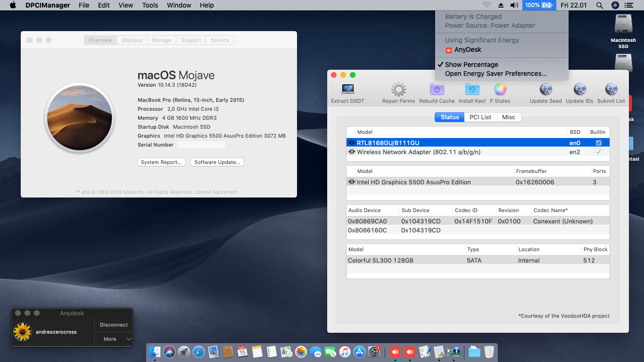Toggle the Builtin checkbox for RTL8168GU/8111GU
Image resolution: width=644 pixels, height=362 pixels.
coord(599,142)
